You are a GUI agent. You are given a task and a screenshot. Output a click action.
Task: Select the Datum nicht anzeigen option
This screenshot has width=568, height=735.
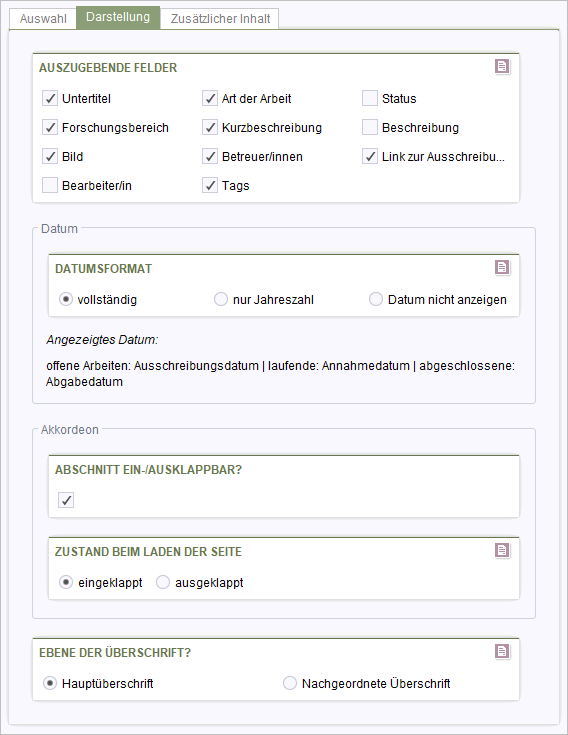point(376,299)
